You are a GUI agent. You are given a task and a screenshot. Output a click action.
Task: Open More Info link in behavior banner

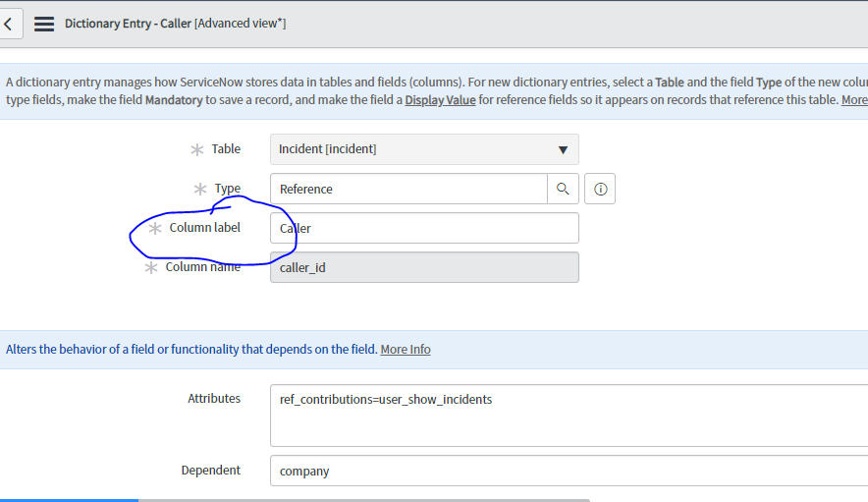coord(406,350)
